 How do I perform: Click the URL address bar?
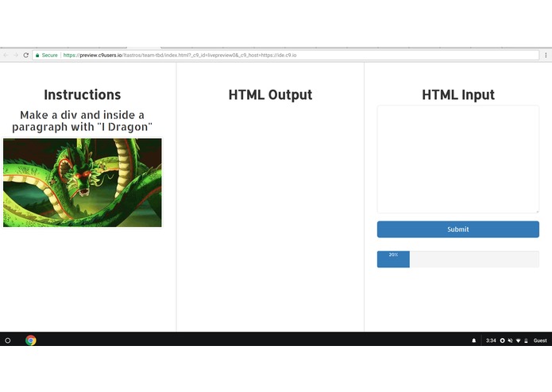(x=285, y=56)
